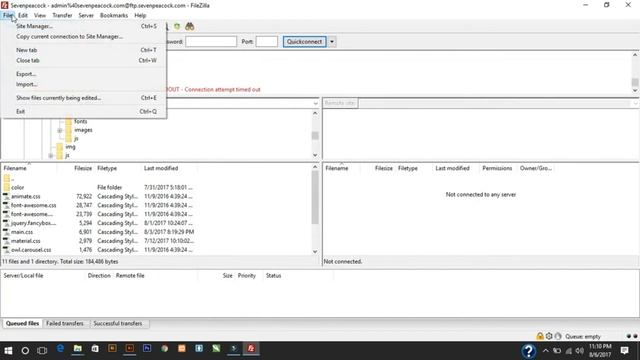Open Cortana search circle on taskbar

tap(25, 350)
